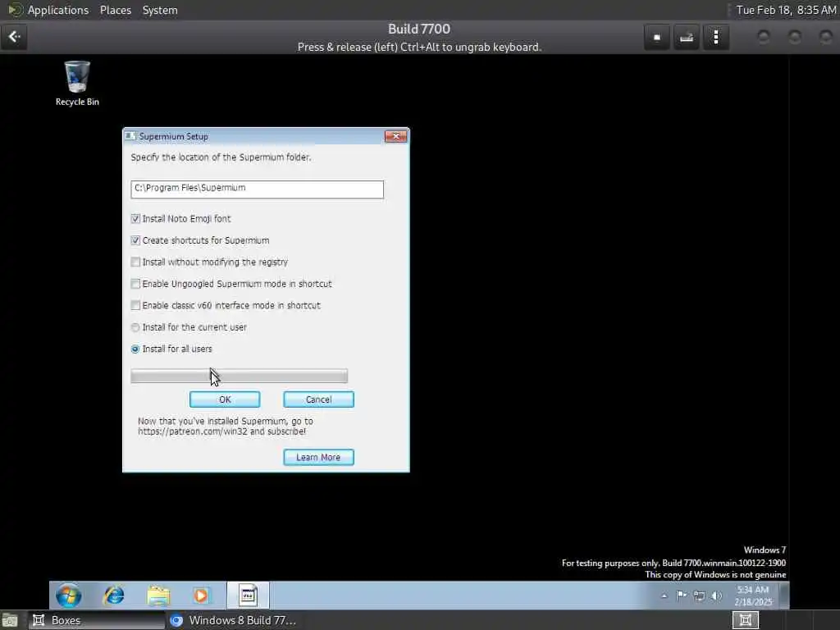Enable classic v60 interface mode checkbox
This screenshot has height=630, width=840.
135,305
